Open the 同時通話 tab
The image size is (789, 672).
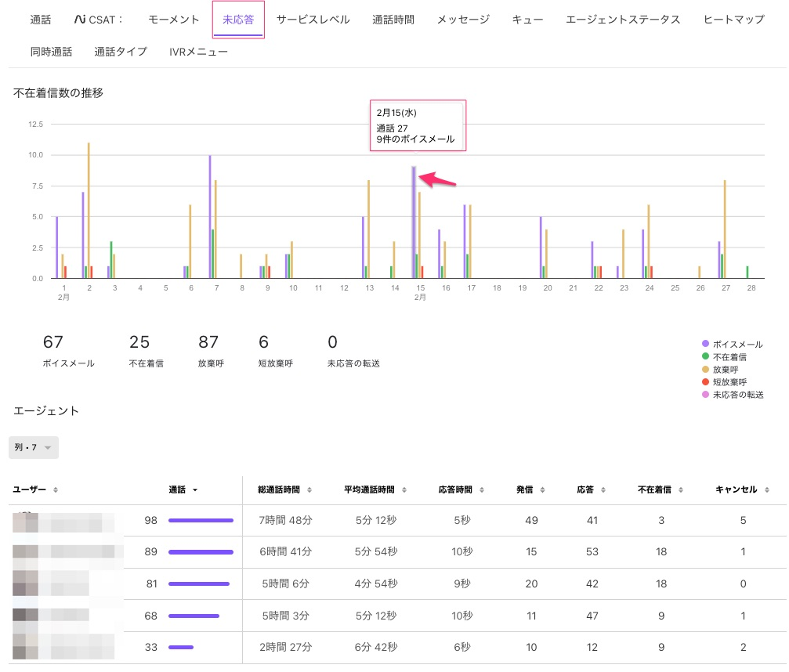(51, 52)
